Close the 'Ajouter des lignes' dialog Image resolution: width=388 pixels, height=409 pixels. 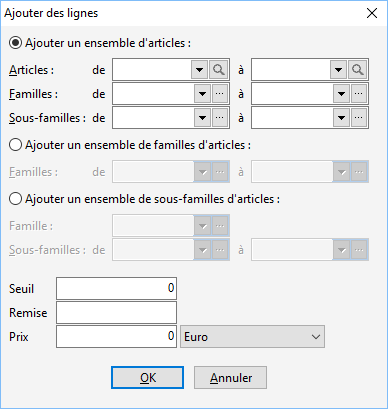click(372, 13)
